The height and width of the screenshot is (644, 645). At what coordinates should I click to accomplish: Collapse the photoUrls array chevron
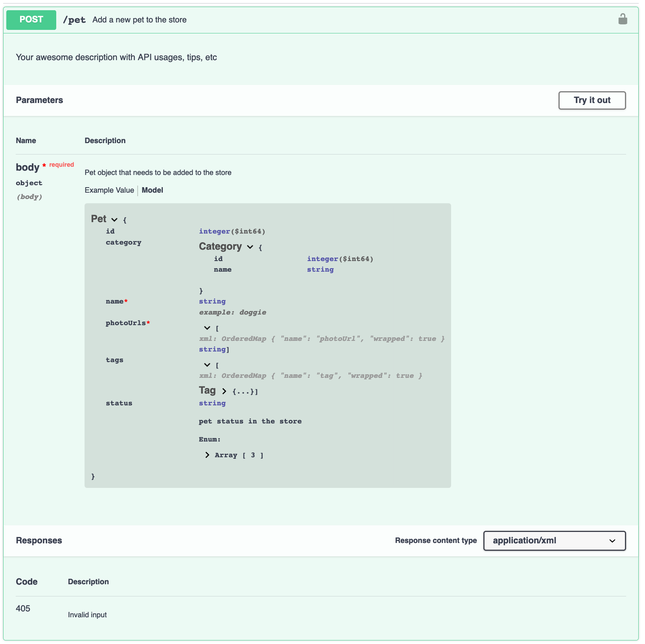(207, 328)
